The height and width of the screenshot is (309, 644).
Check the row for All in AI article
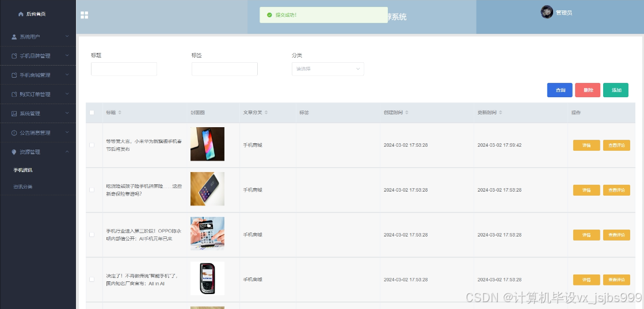tap(92, 280)
